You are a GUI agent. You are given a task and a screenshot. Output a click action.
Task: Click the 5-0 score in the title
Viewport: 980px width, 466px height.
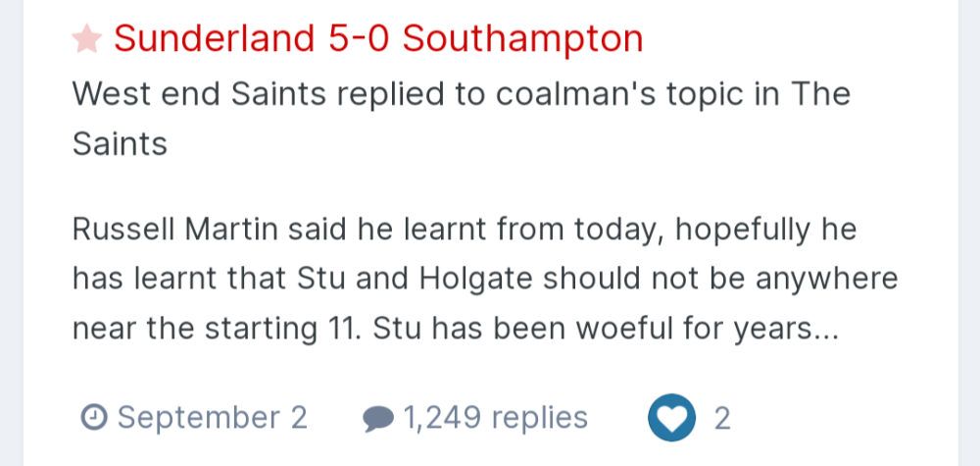tap(358, 39)
